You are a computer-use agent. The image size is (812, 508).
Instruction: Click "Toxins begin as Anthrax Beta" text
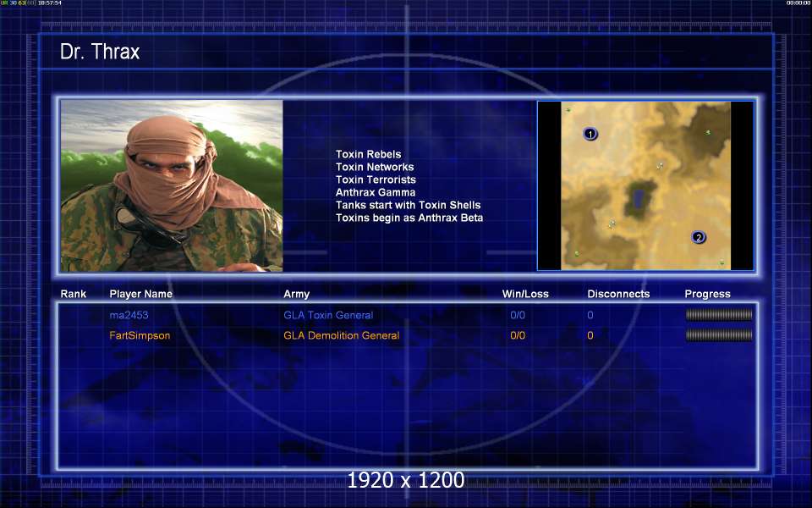[x=409, y=218]
